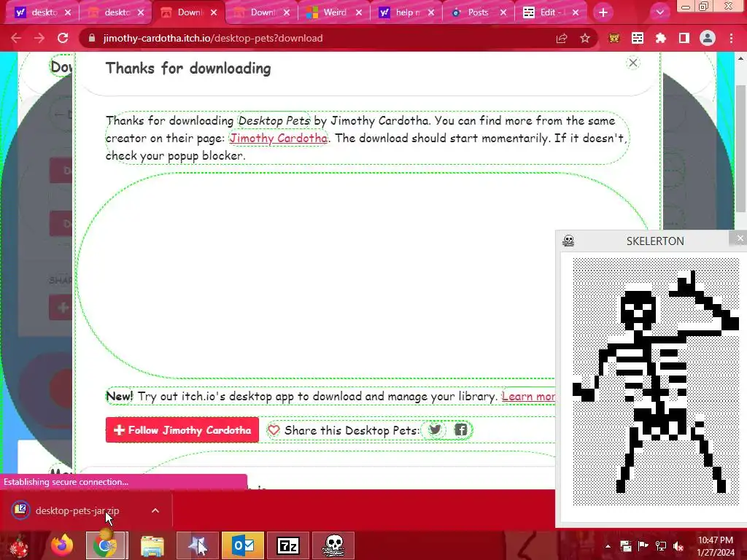Open Outlook from the taskbar
This screenshot has height=560, width=747.
pos(243,545)
